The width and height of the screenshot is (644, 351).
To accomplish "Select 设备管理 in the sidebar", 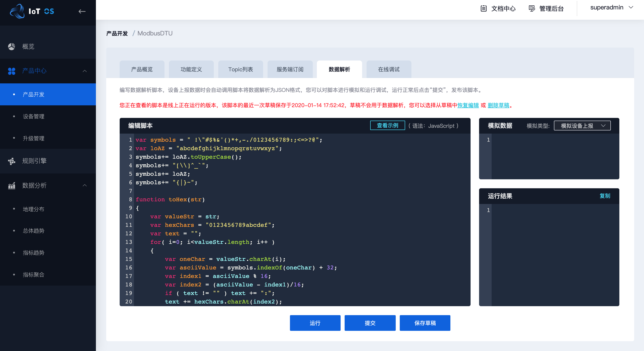I will (34, 117).
